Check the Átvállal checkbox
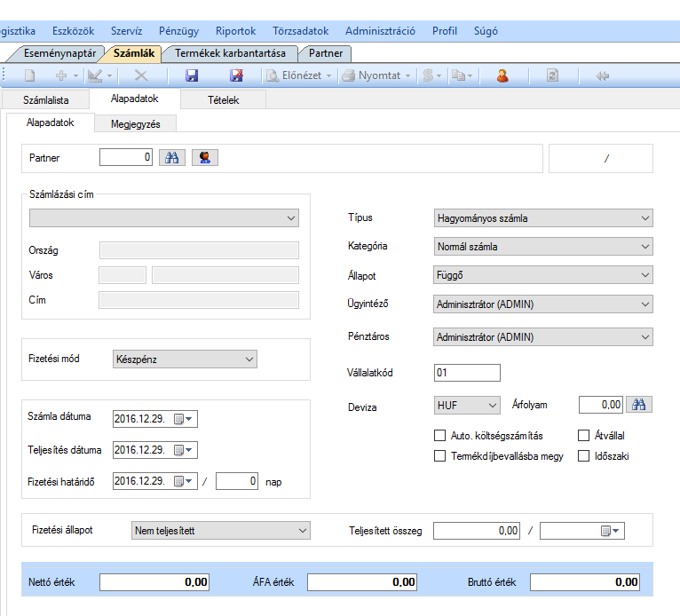The height and width of the screenshot is (616, 680). tap(584, 435)
